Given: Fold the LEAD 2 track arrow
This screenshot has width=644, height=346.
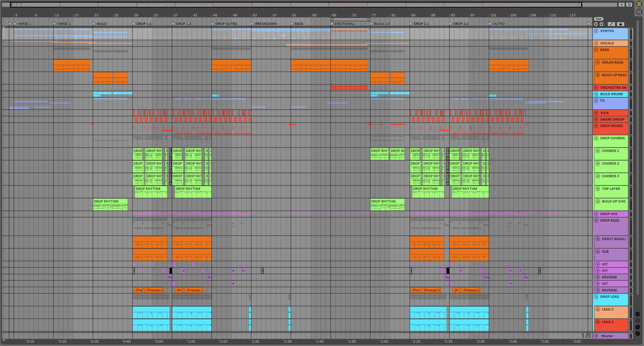Looking at the screenshot, I should (598, 309).
